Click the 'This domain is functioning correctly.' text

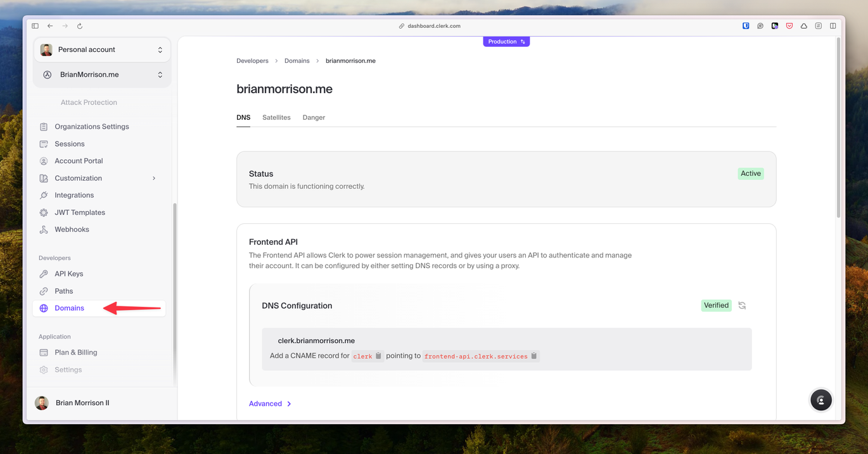tap(307, 186)
